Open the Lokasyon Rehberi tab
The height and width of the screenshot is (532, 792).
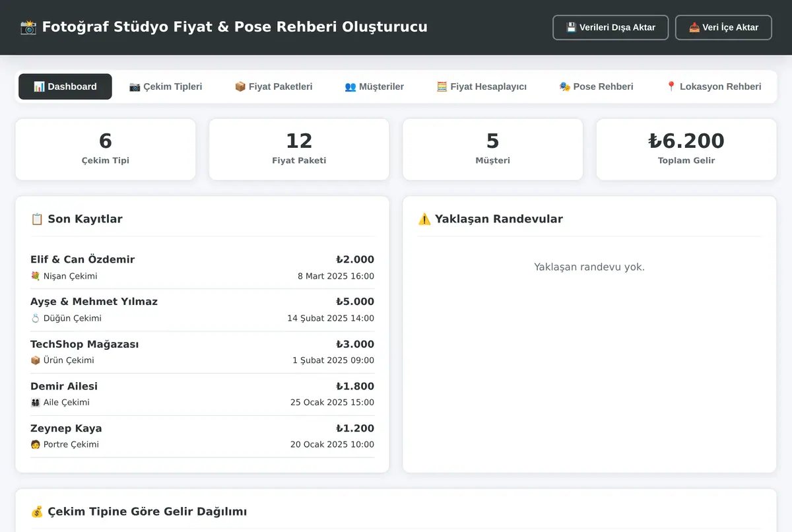pos(713,86)
